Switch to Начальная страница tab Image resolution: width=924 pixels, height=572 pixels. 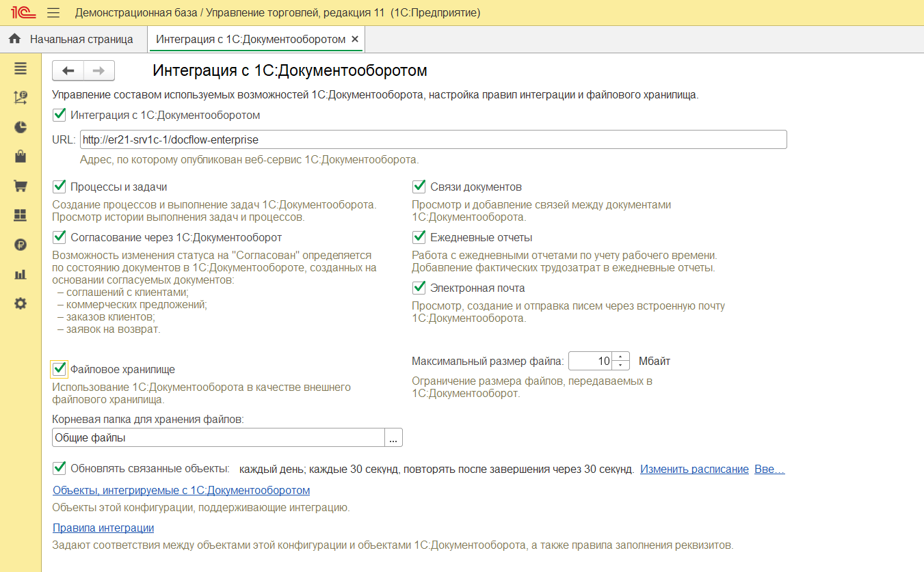74,40
